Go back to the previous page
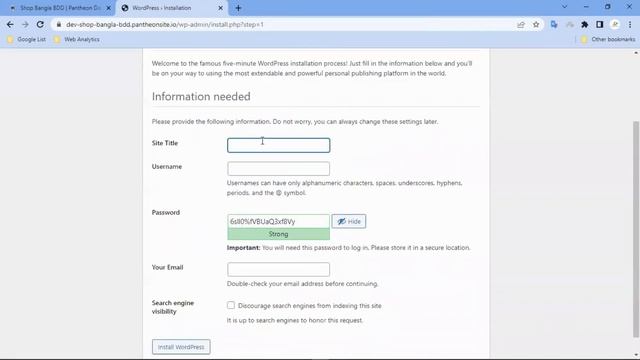Viewport: 640px width, 360px height. pyautogui.click(x=10, y=24)
